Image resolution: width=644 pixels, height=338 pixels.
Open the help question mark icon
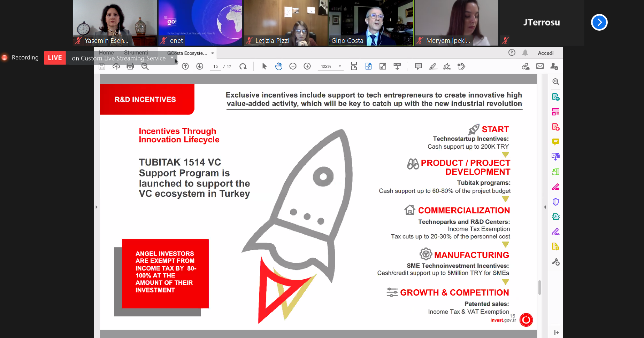512,53
